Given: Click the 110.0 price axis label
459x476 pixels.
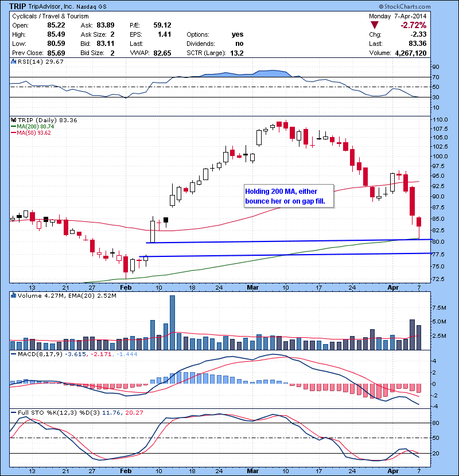Looking at the screenshot, I should (440, 120).
